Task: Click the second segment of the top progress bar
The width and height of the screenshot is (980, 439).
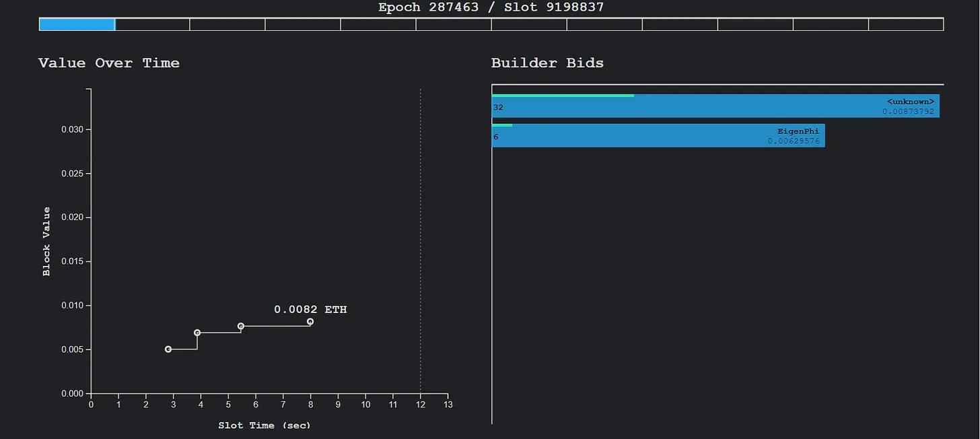Action: tap(152, 25)
